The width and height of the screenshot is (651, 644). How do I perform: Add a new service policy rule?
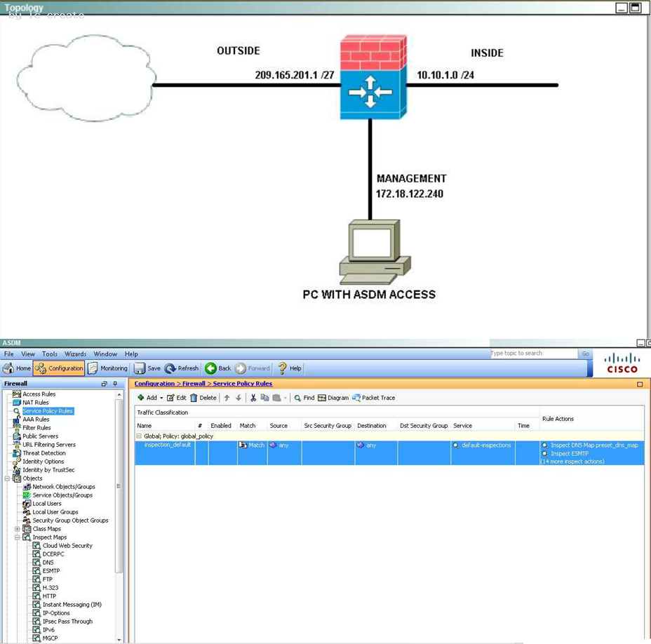tap(147, 398)
